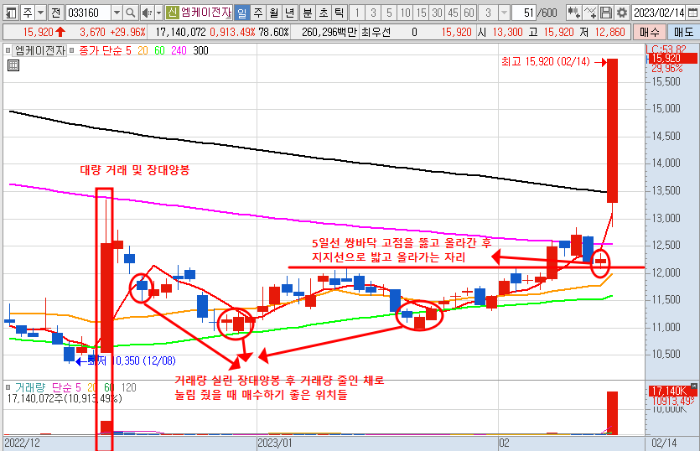Click the green 60 moving average label
Image resolution: width=700 pixels, height=451 pixels.
tap(159, 51)
